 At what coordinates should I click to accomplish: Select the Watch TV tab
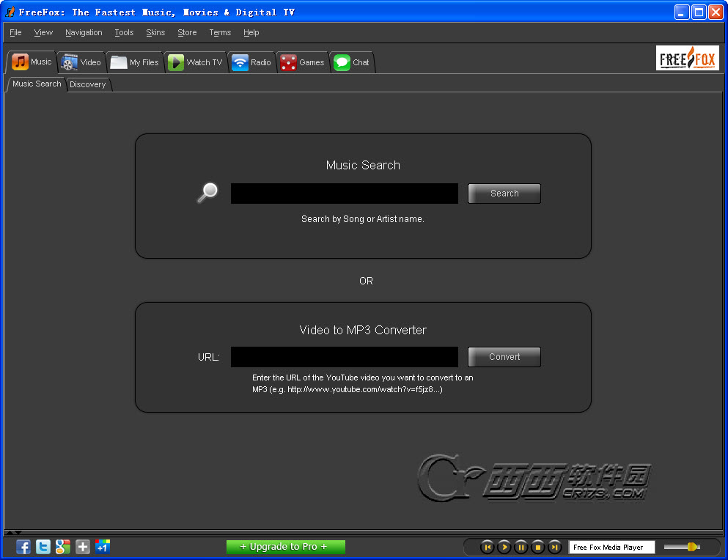196,62
